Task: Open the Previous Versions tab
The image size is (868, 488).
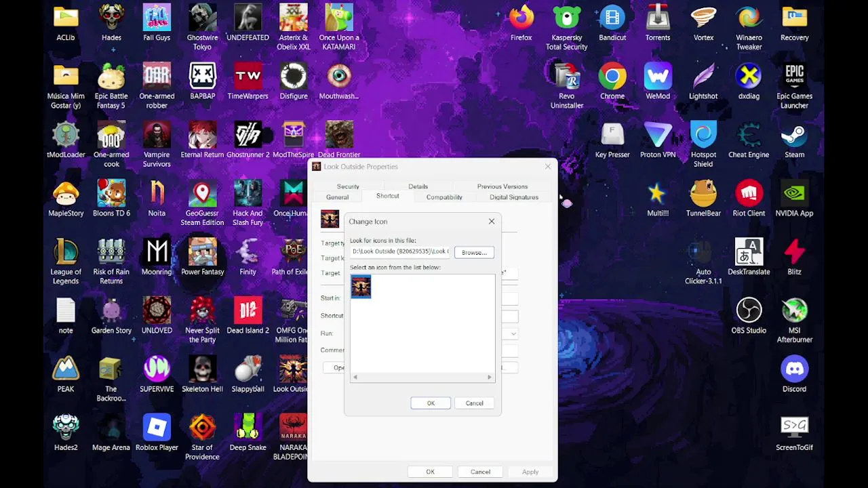Action: (x=502, y=186)
